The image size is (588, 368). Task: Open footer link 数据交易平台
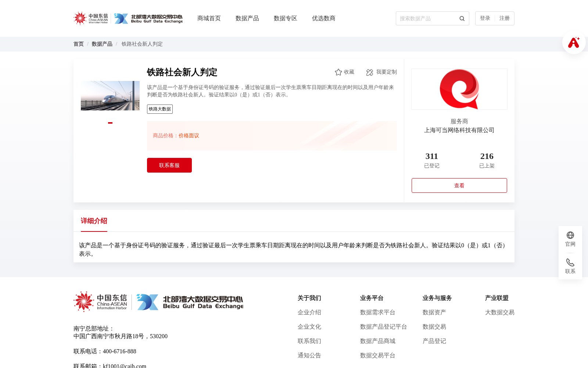click(378, 355)
